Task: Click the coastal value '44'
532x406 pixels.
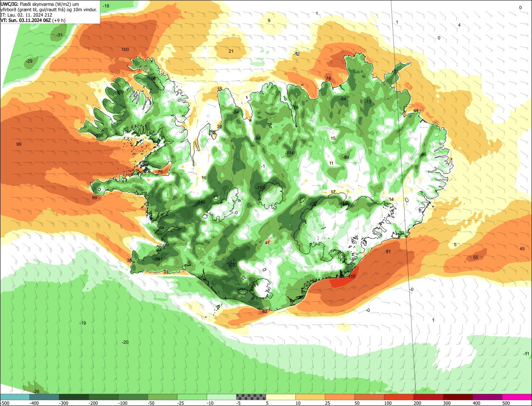Action: [x=416, y=111]
